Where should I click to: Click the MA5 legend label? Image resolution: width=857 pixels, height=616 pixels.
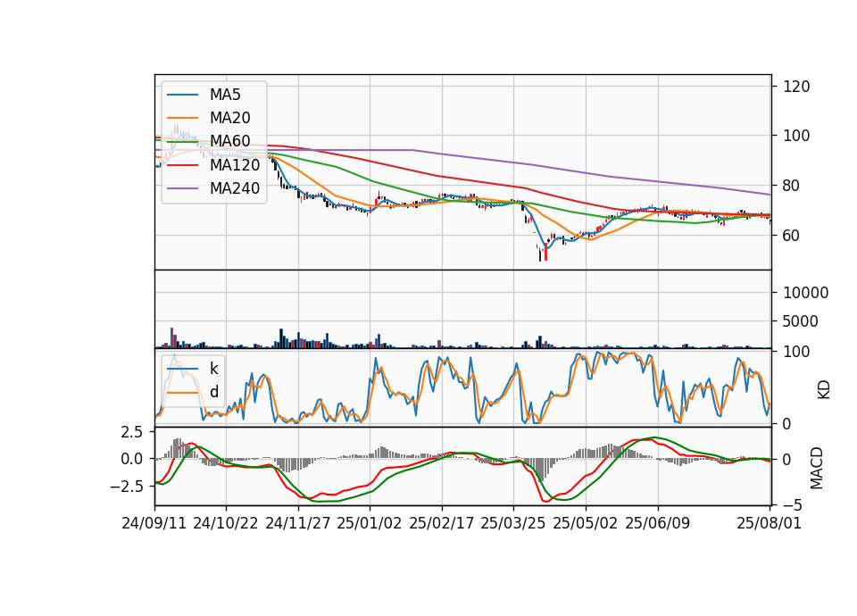225,95
